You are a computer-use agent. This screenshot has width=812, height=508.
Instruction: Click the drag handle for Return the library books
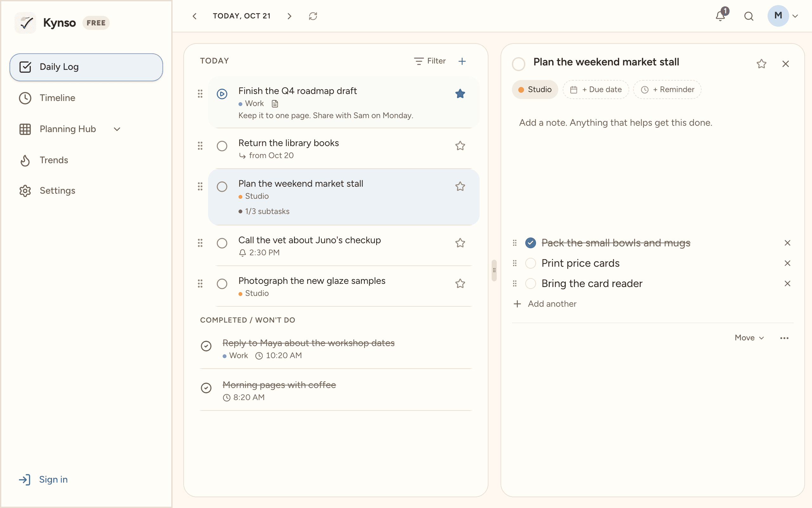pos(200,146)
